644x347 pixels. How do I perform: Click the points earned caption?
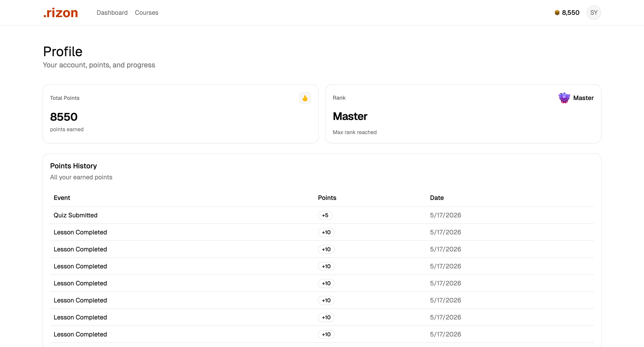click(67, 129)
